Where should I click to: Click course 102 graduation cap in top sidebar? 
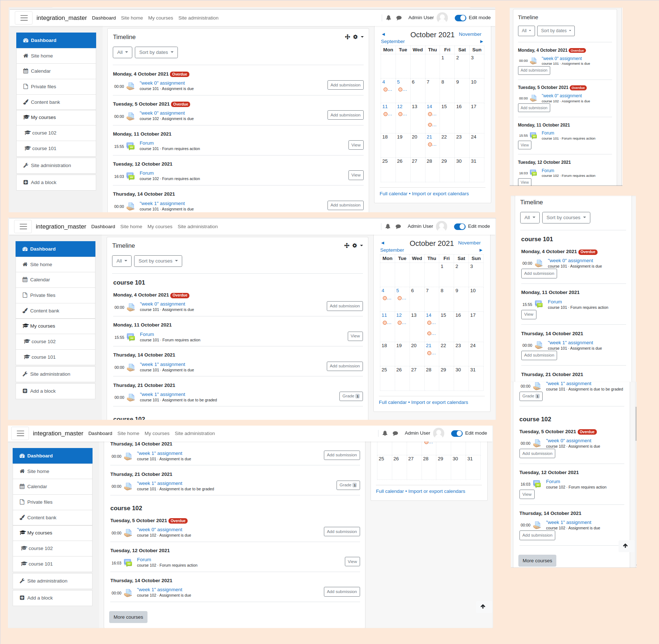(x=27, y=133)
